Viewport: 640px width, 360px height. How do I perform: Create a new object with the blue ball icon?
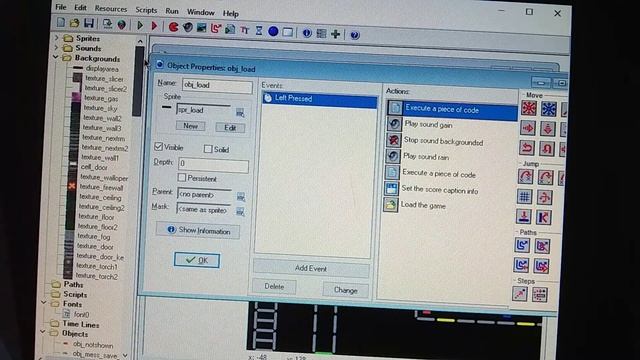(273, 31)
